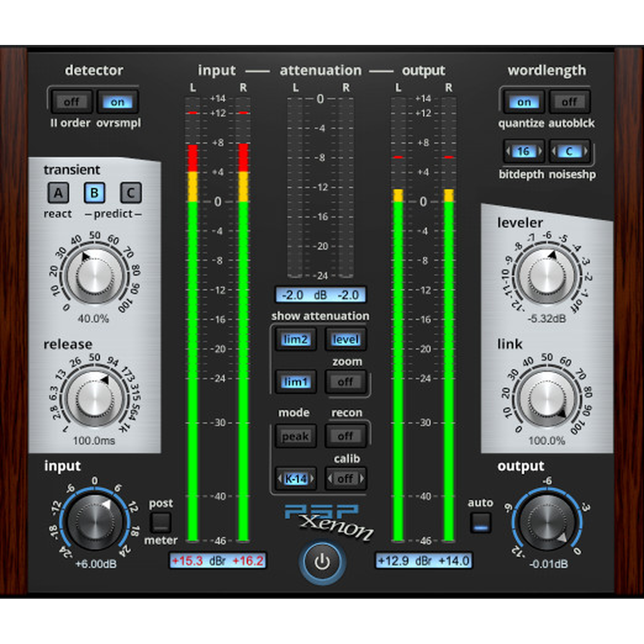
Task: Turn the quantize switch off
Action: 524,102
